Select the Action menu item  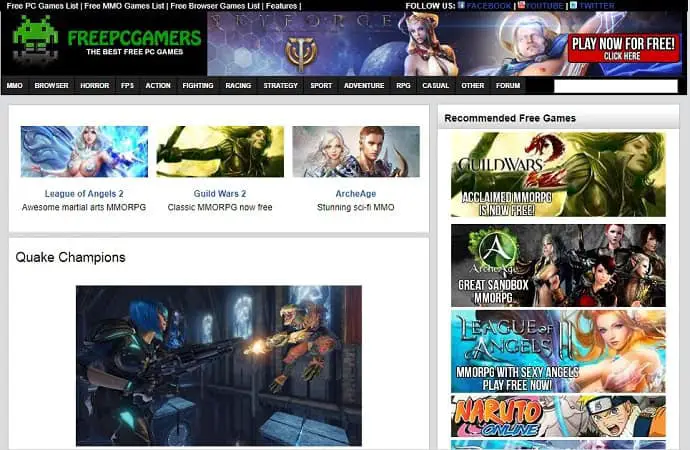click(158, 85)
